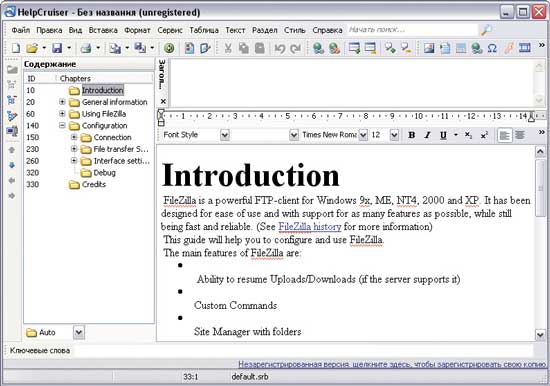
Task: Select the Credits chapter in tree
Action: pos(94,184)
